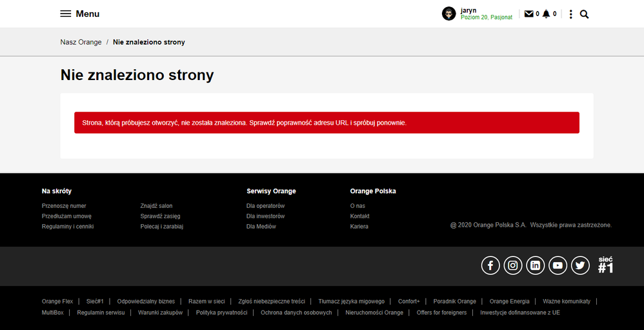Viewport: 644px width, 330px height.
Task: Select Dla operatorów footer link
Action: pos(265,206)
